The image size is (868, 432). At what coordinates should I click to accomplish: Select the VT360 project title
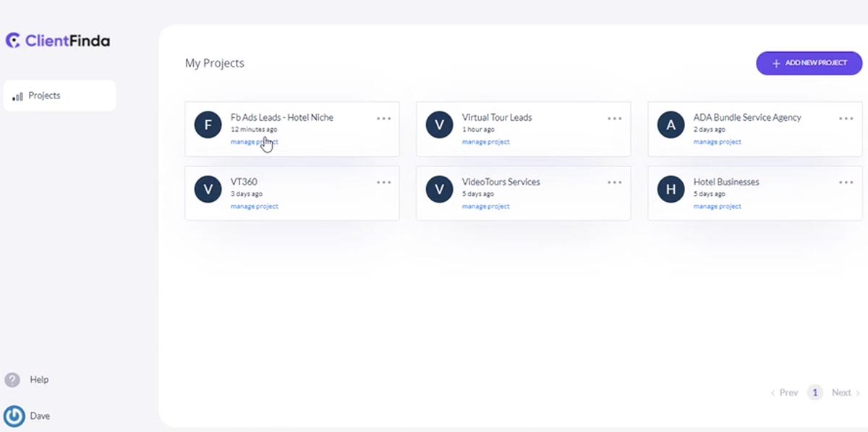pos(244,182)
